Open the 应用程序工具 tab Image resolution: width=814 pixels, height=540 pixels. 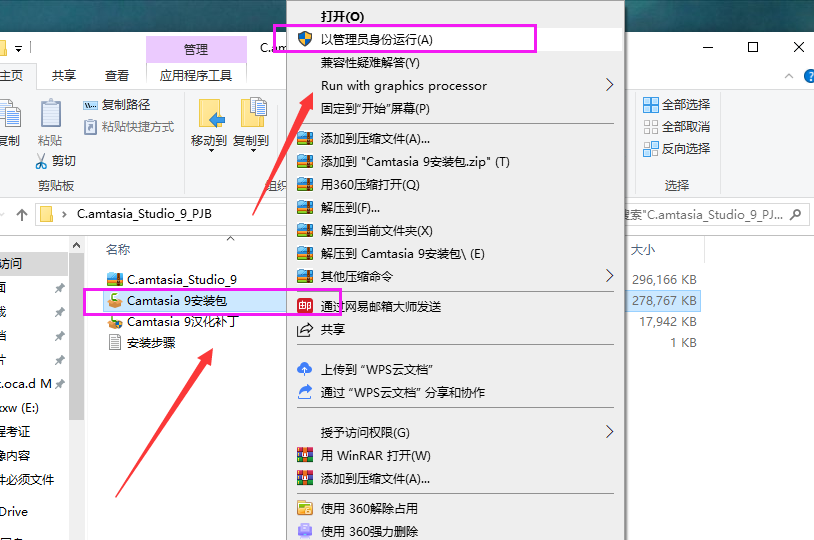196,76
